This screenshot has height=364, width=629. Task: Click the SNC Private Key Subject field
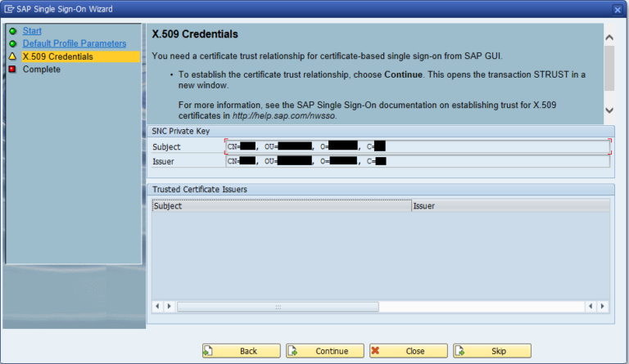coord(418,147)
